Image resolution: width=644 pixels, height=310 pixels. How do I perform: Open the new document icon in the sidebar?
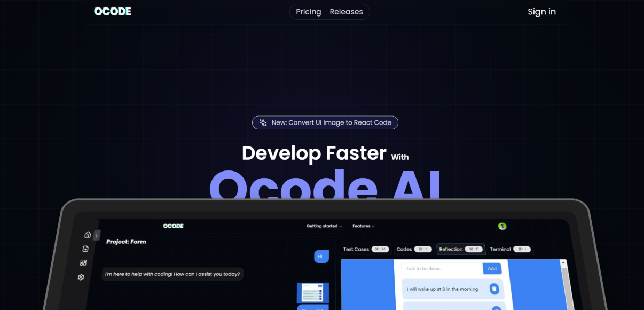(87, 248)
